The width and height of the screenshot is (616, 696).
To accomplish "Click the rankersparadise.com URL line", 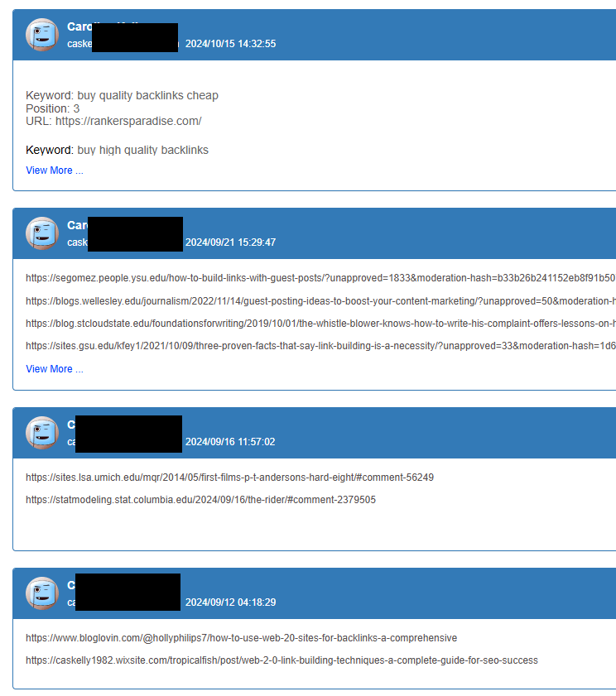I will coord(113,121).
